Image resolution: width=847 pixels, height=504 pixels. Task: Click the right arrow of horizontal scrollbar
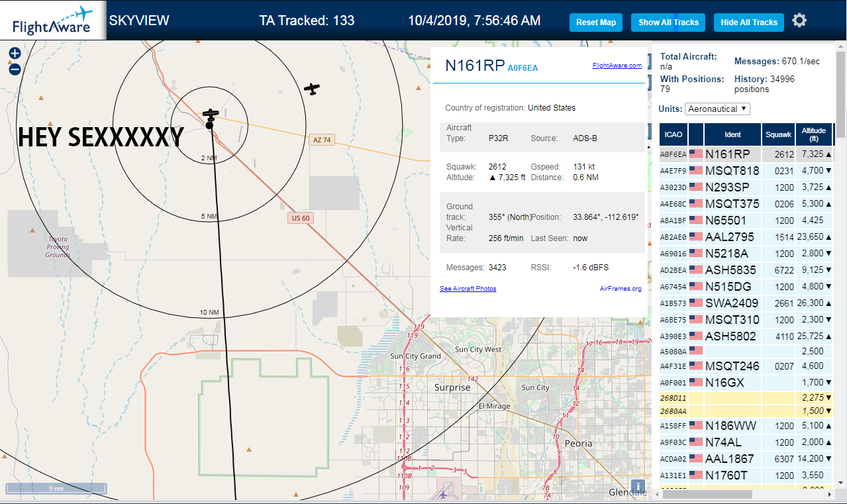[830, 494]
